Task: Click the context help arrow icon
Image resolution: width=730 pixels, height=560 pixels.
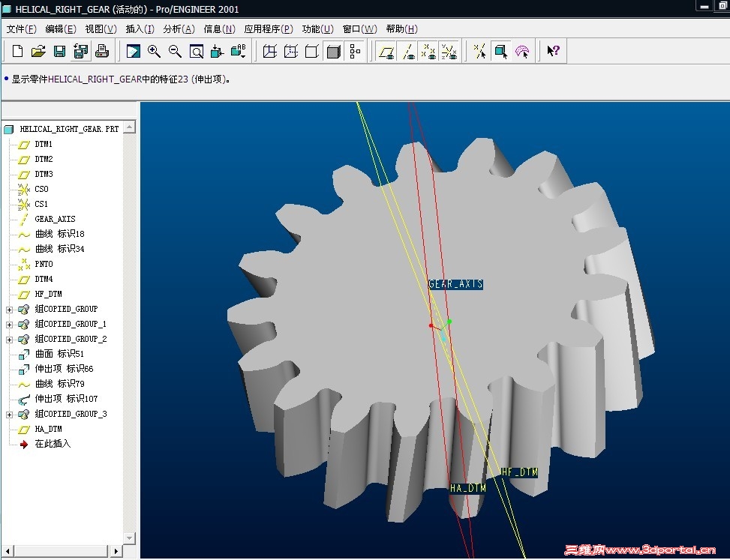Action: click(x=553, y=52)
